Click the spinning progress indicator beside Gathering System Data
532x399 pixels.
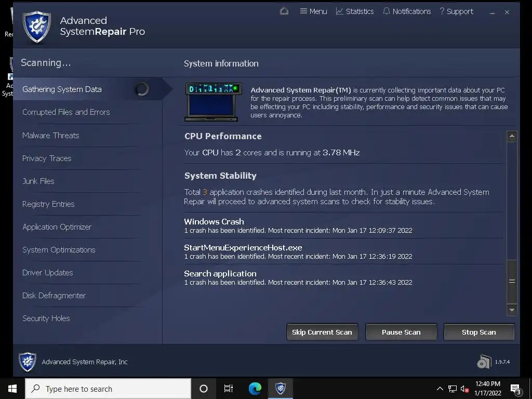[x=142, y=89]
